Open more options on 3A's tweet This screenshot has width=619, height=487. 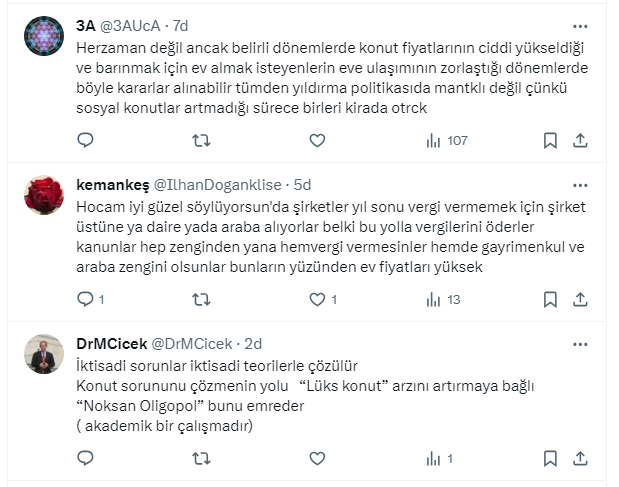pyautogui.click(x=580, y=25)
